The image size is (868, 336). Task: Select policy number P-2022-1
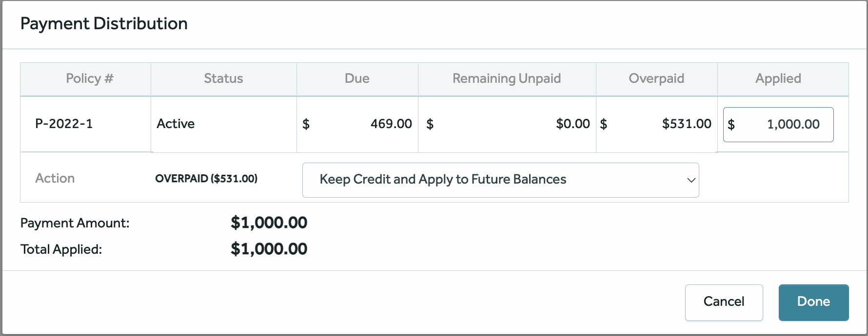tap(64, 124)
